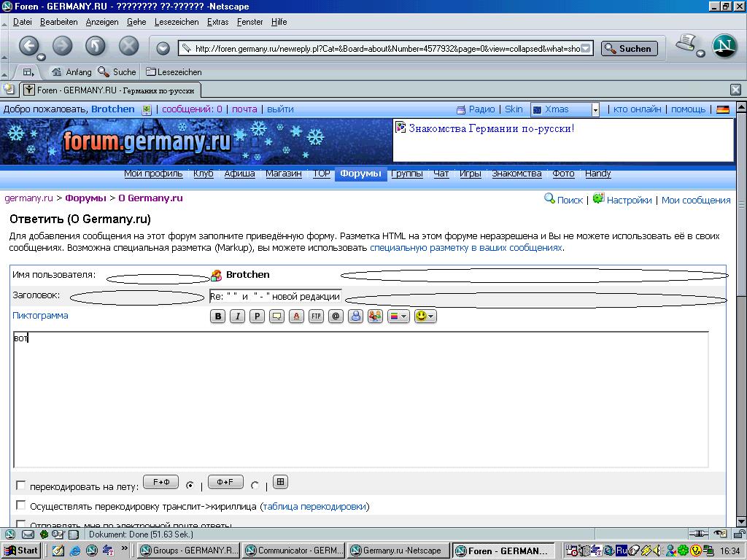Click the Navigator icon in the status bar
The height and width of the screenshot is (560, 747).
coord(10,534)
